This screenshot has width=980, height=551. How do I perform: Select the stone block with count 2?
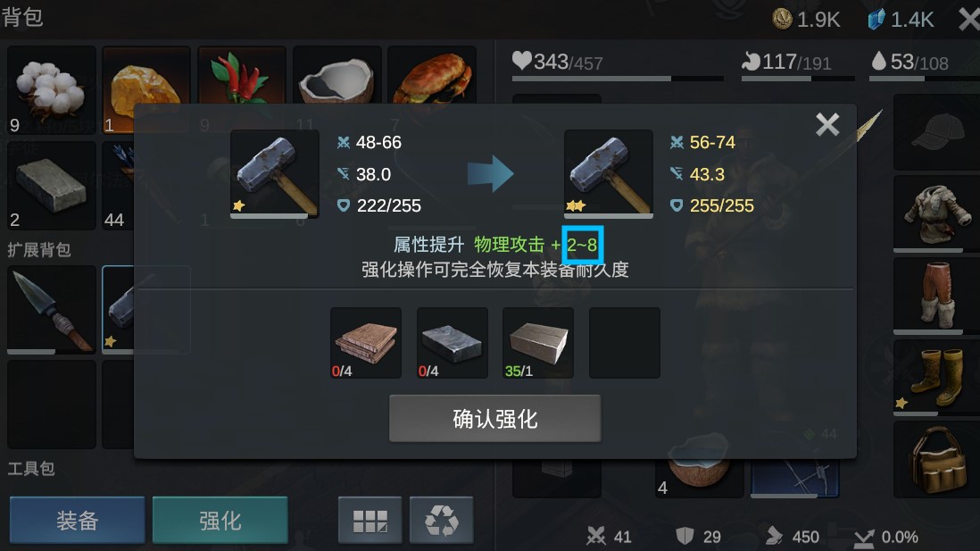pyautogui.click(x=51, y=185)
